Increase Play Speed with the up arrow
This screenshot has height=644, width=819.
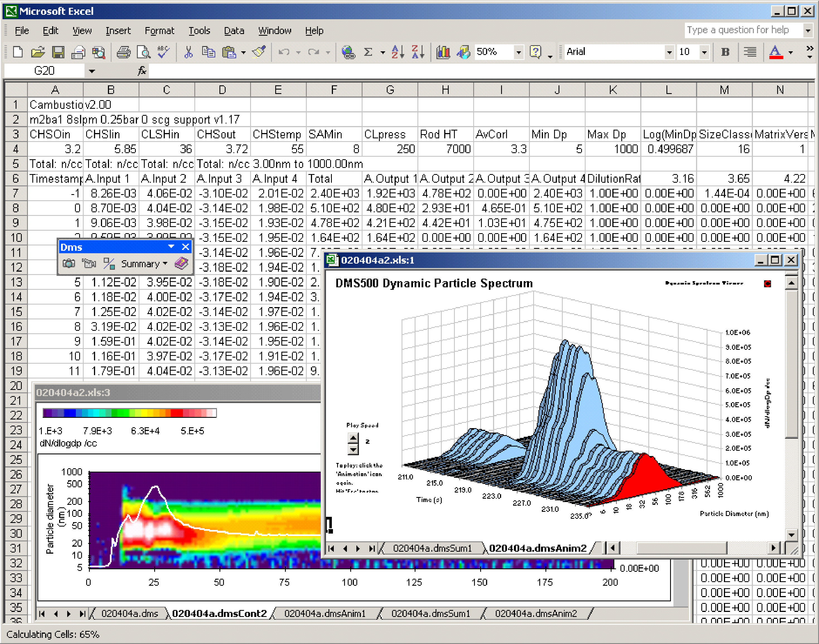point(353,438)
